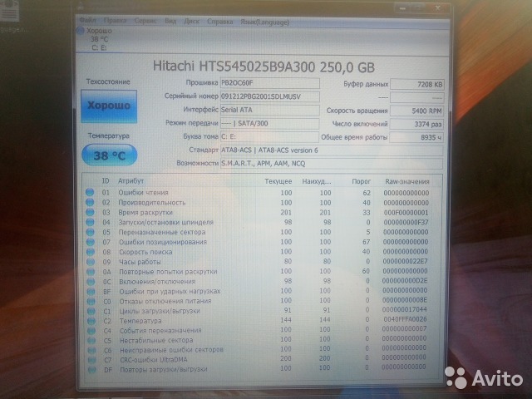Select raw value 0040FFFA0026 of Температура
The width and height of the screenshot is (532, 399).
pyautogui.click(x=405, y=319)
